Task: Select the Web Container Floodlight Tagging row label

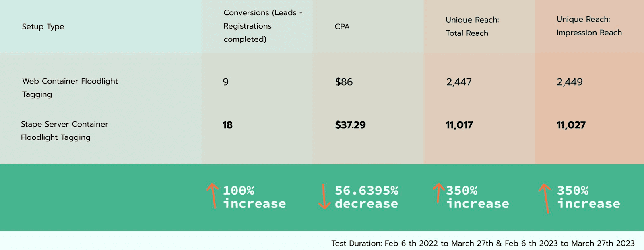Action: click(70, 88)
